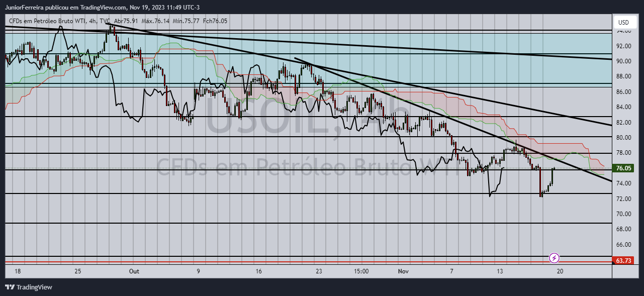Click the TradingView logo at bottom left

point(29,287)
